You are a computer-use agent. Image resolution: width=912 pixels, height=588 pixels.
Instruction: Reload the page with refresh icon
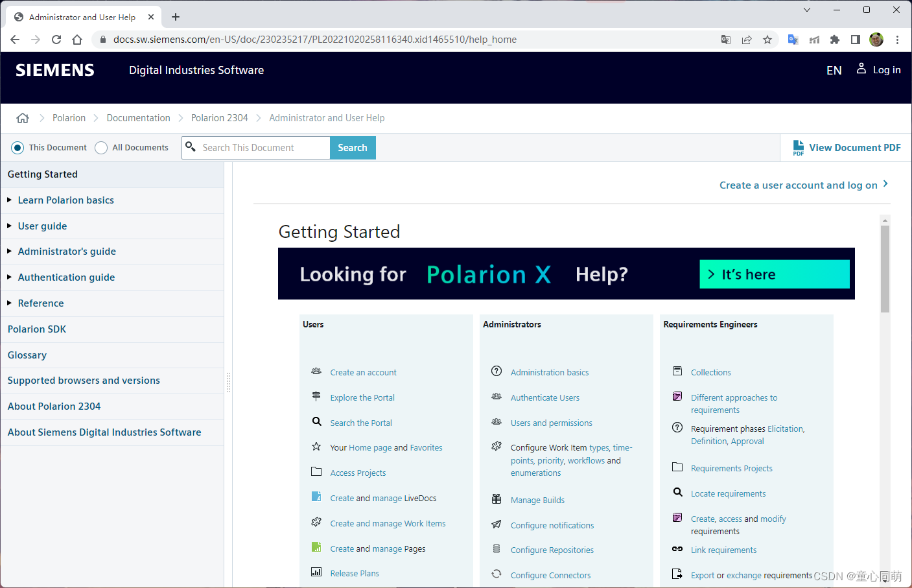click(x=56, y=40)
